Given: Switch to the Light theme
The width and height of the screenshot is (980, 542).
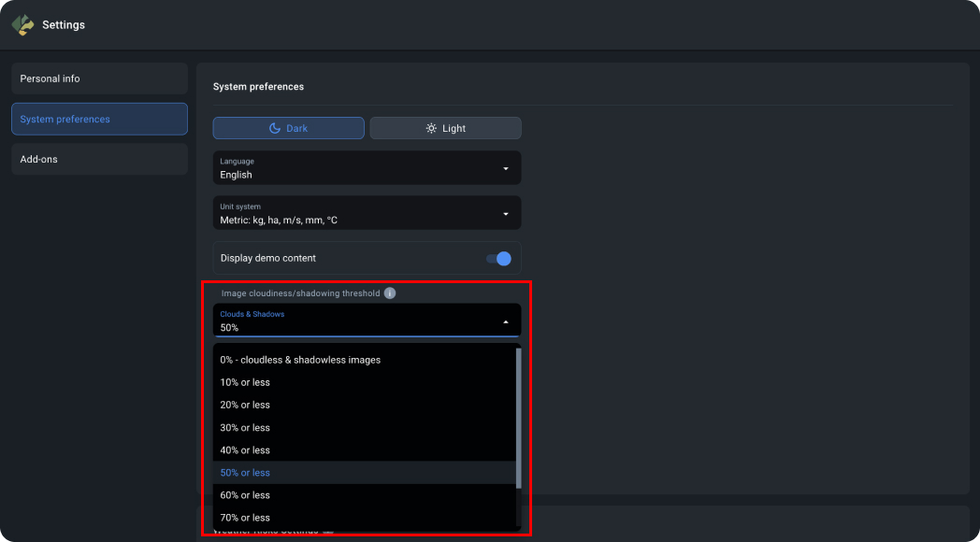Looking at the screenshot, I should (x=446, y=128).
